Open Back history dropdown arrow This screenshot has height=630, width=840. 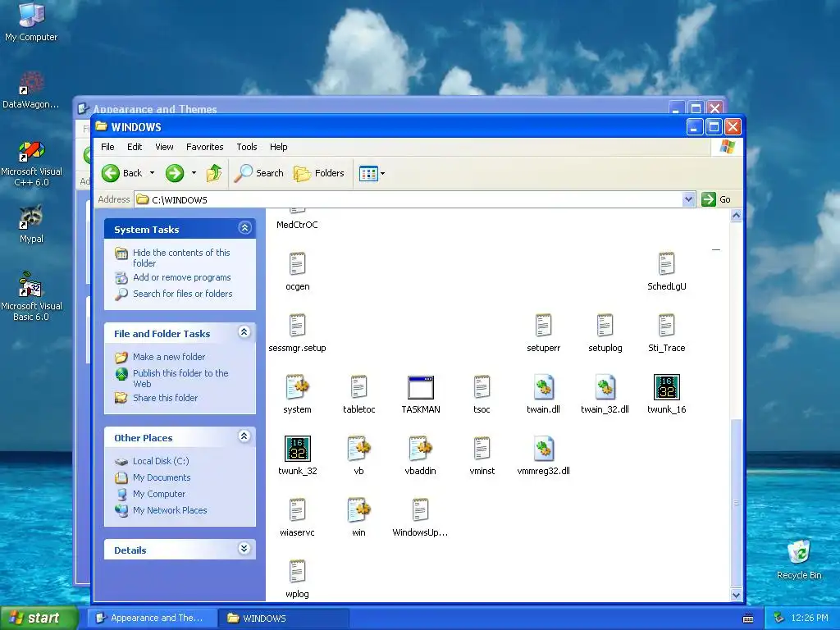point(152,173)
